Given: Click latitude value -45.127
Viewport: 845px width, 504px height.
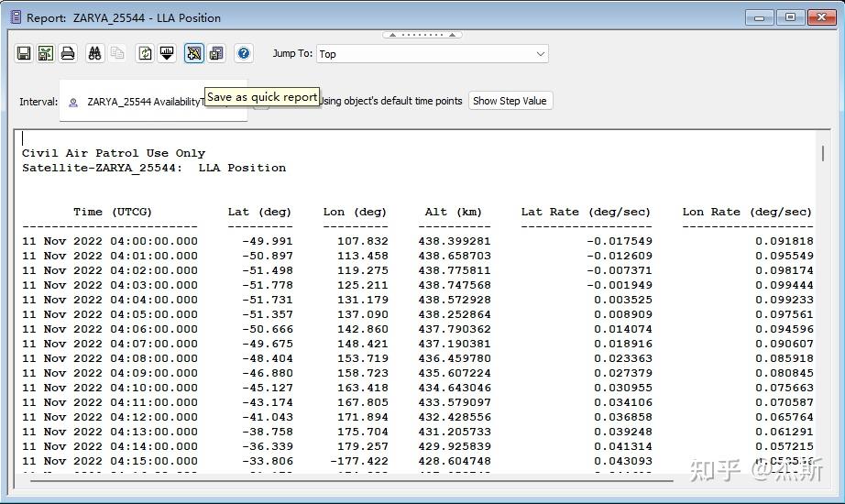Looking at the screenshot, I should click(x=268, y=388).
